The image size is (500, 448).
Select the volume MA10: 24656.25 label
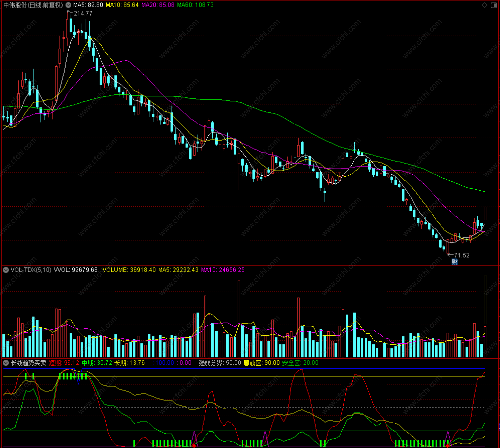click(223, 270)
